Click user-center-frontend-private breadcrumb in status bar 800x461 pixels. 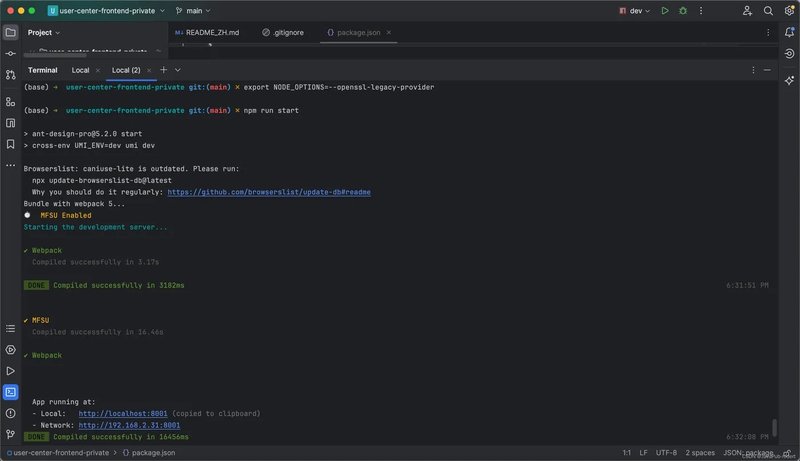58,453
